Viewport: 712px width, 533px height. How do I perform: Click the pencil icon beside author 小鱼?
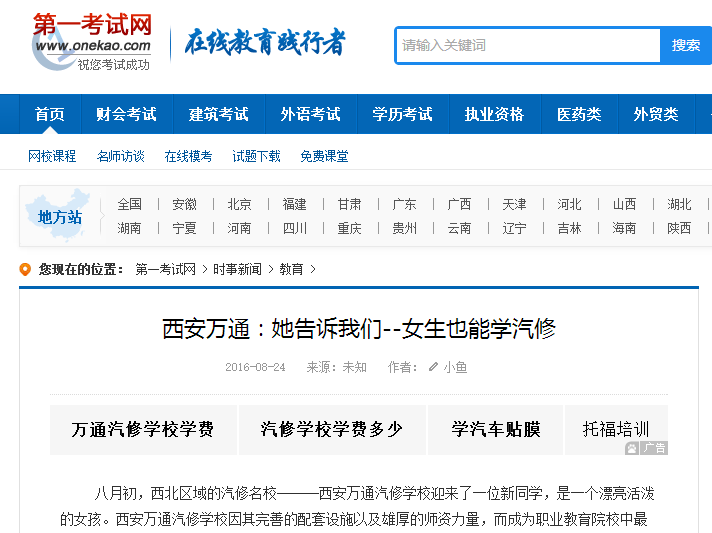[x=433, y=367]
